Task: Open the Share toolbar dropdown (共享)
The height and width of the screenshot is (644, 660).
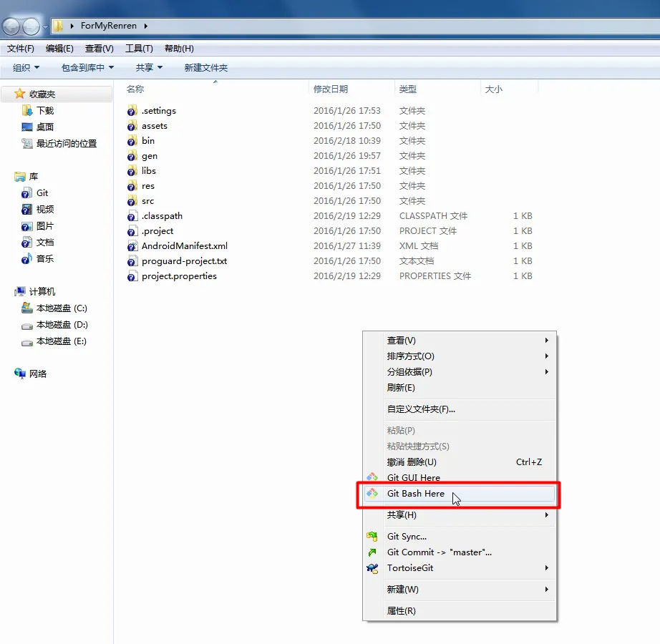Action: tap(149, 68)
